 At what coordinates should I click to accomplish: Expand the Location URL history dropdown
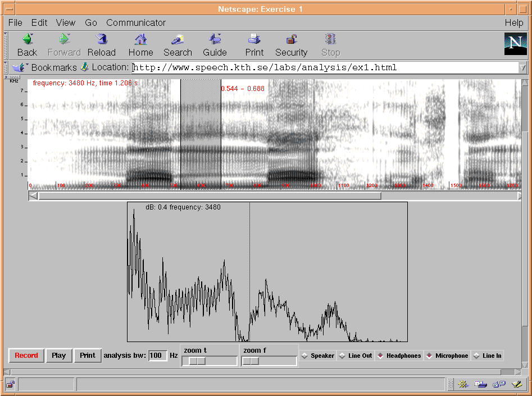pos(522,67)
